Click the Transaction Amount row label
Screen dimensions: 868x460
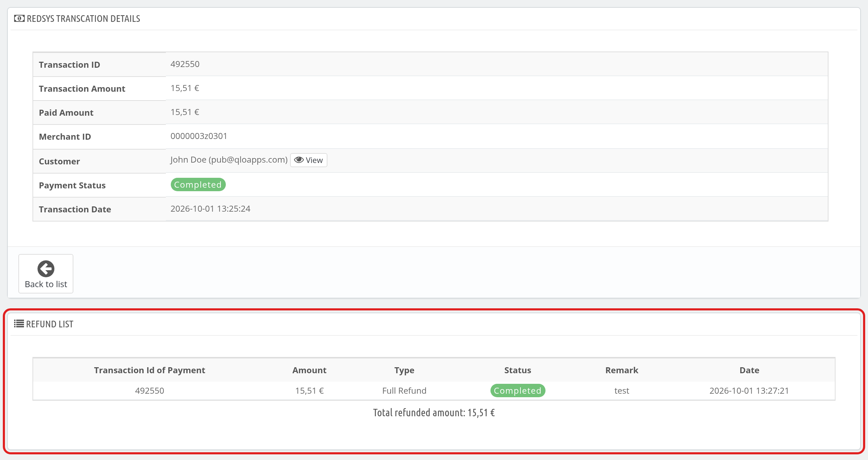[82, 89]
